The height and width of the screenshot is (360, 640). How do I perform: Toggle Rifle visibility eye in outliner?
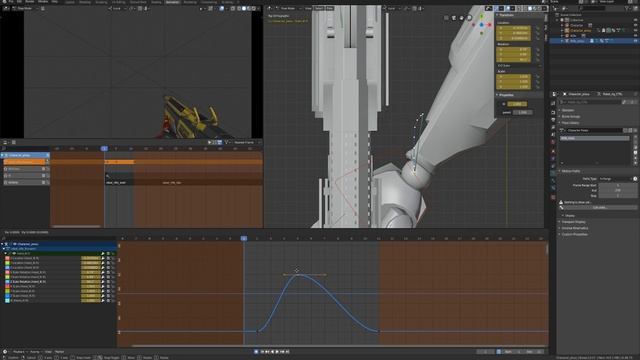[x=635, y=36]
